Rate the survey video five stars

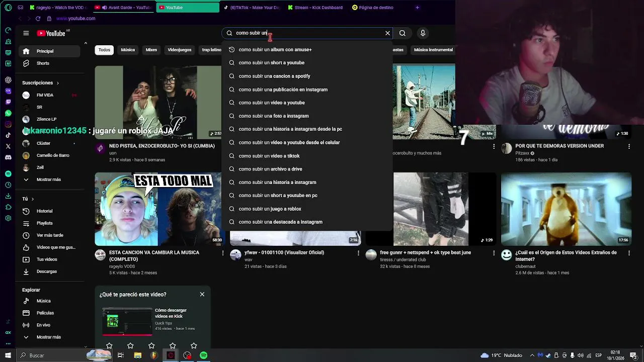194,345
